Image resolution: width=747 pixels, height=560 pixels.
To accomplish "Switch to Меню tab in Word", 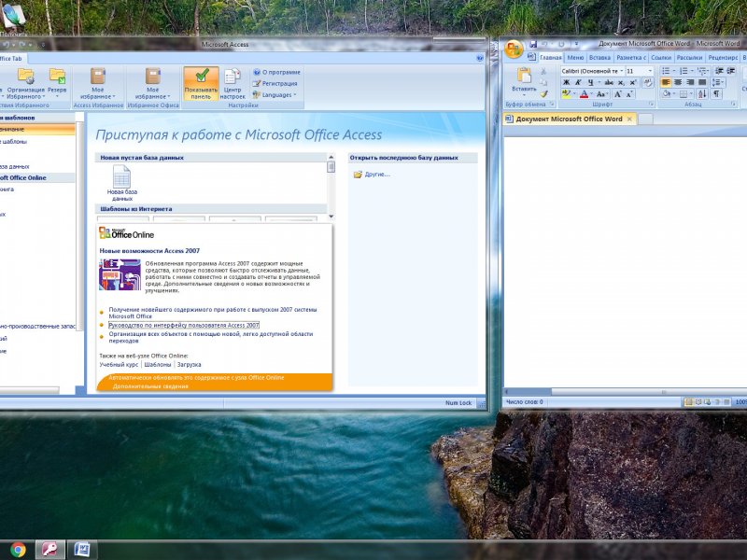I will click(x=575, y=58).
